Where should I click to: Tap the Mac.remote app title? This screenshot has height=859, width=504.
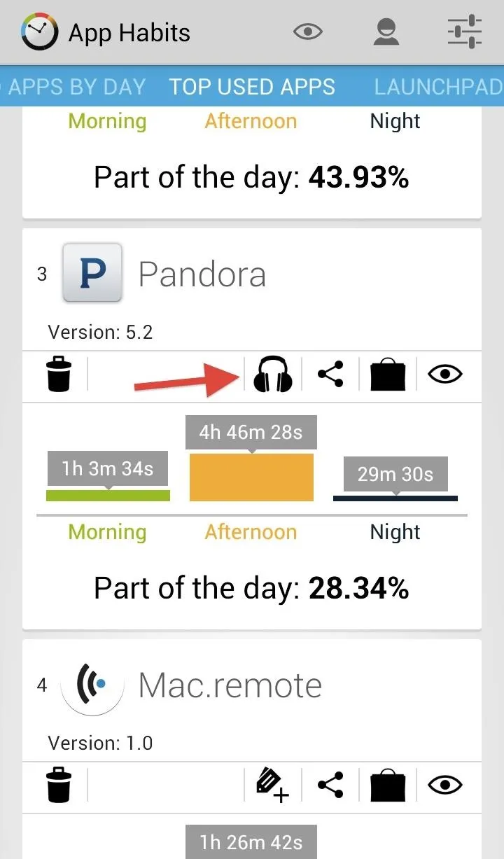pyautogui.click(x=230, y=684)
